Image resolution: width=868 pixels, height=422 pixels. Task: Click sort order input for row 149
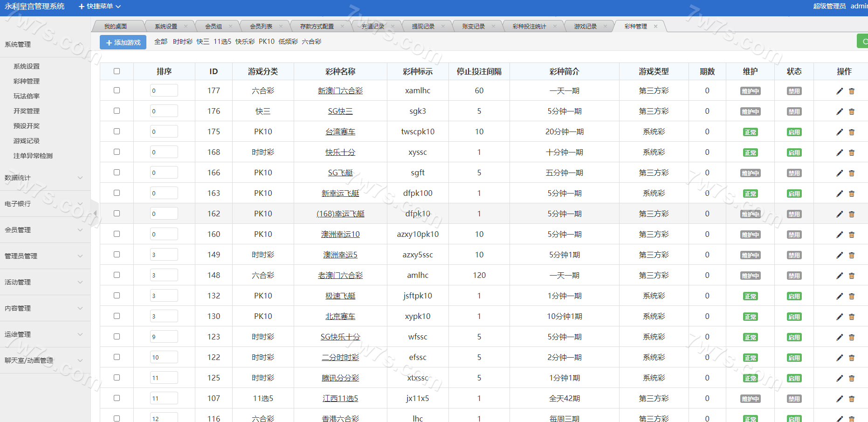164,255
